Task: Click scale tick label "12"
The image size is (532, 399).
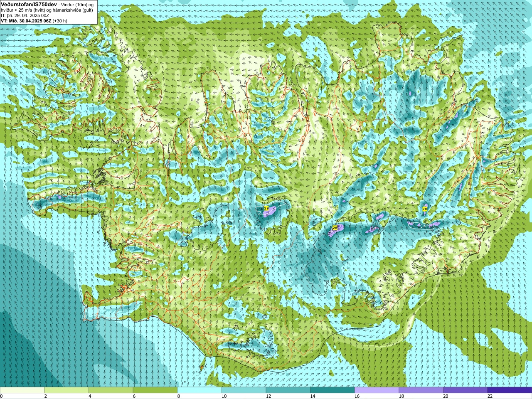Action: (268, 396)
